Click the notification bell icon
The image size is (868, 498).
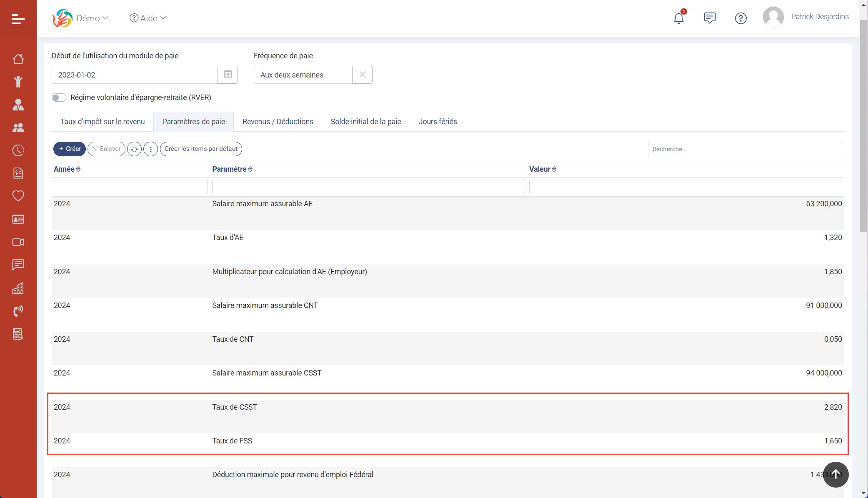tap(678, 18)
